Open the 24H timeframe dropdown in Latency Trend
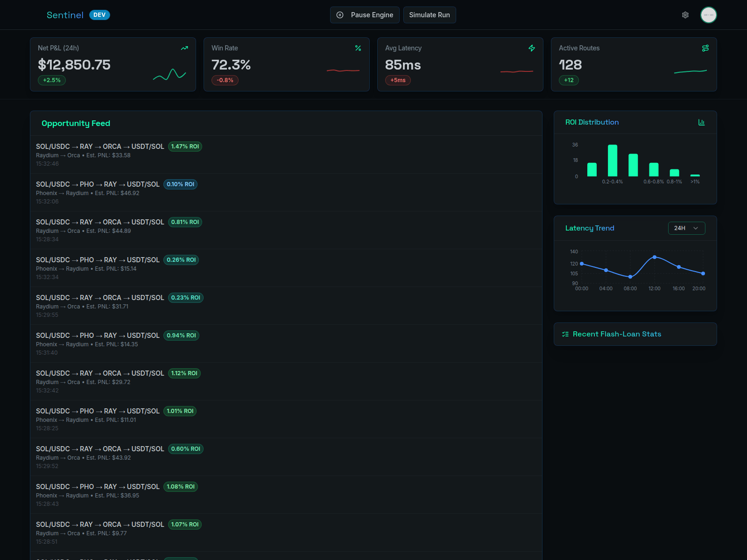The image size is (747, 560). (x=686, y=228)
